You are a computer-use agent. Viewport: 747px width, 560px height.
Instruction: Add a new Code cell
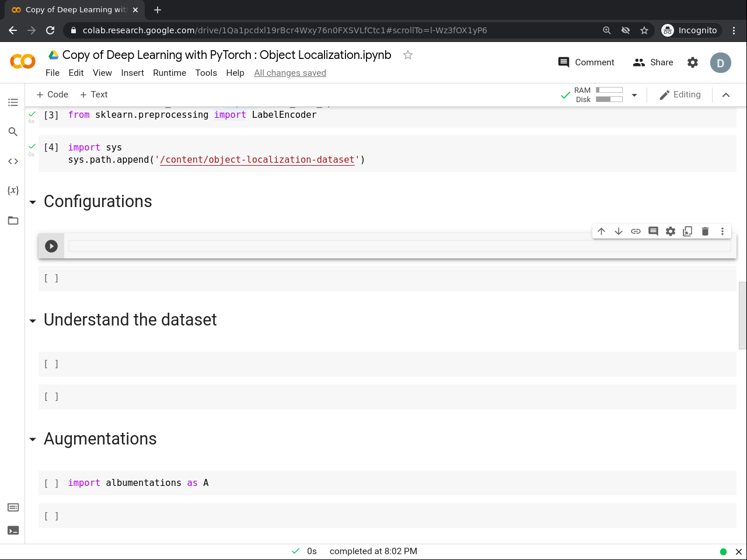click(x=52, y=94)
